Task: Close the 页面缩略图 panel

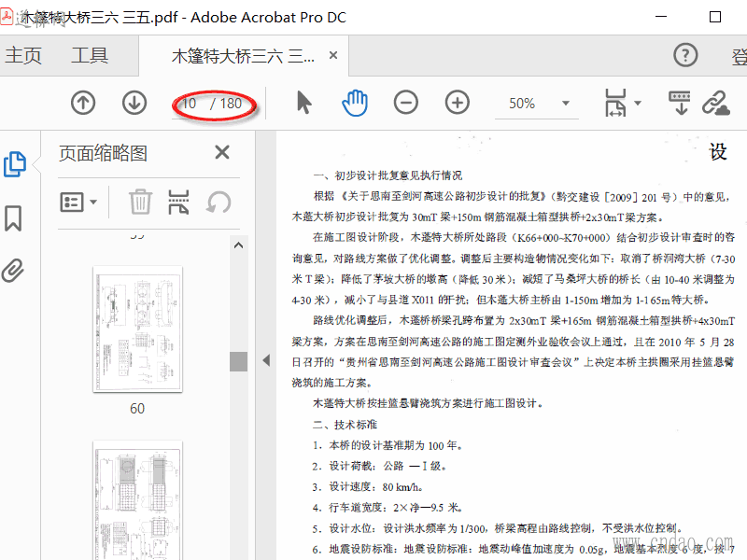Action: (x=222, y=152)
